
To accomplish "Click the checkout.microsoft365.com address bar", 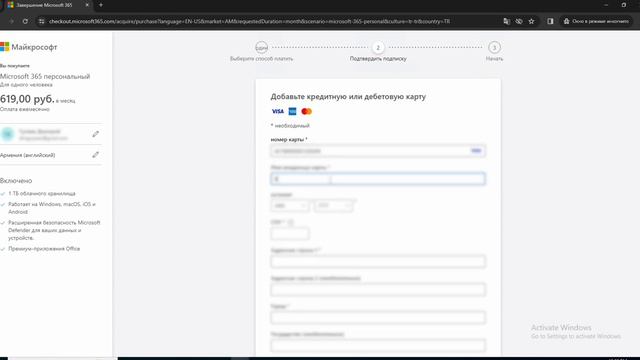I will click(249, 21).
